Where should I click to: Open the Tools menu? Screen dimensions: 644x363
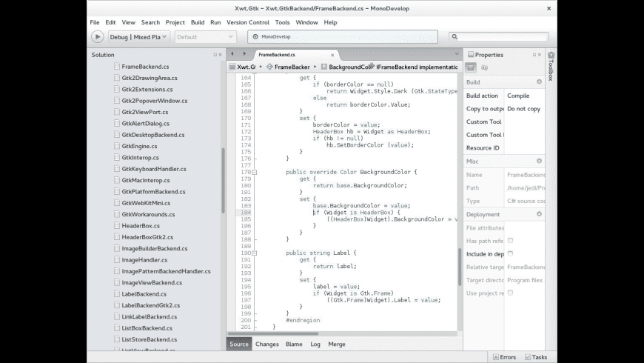282,22
